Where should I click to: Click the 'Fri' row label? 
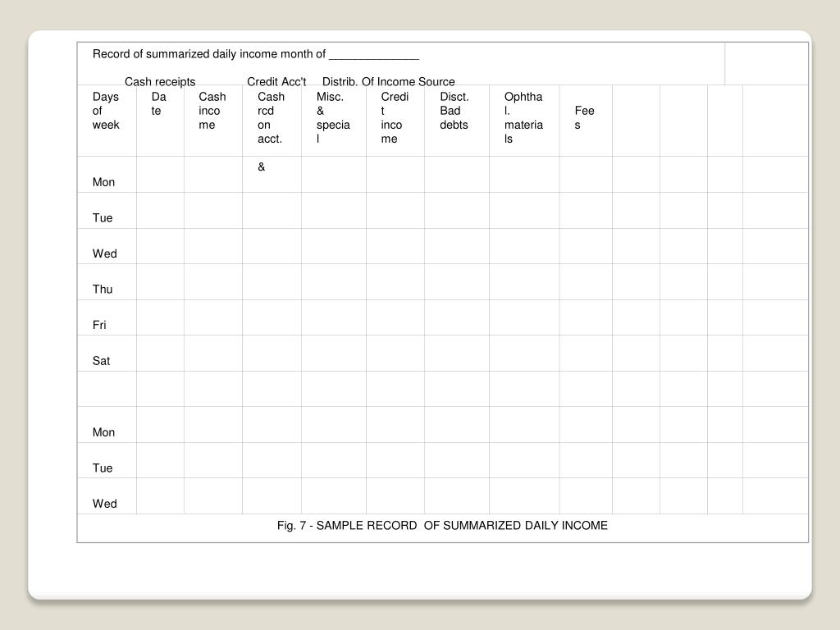pos(99,325)
